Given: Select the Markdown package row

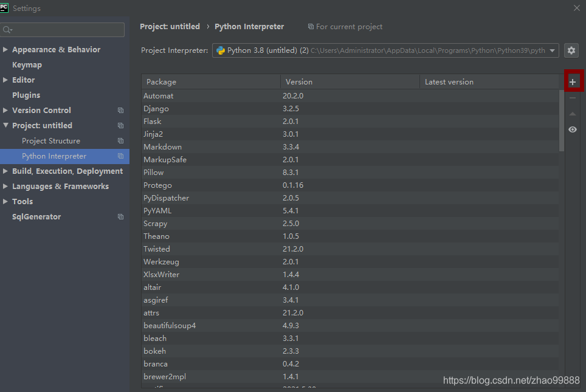Looking at the screenshot, I should click(x=350, y=147).
